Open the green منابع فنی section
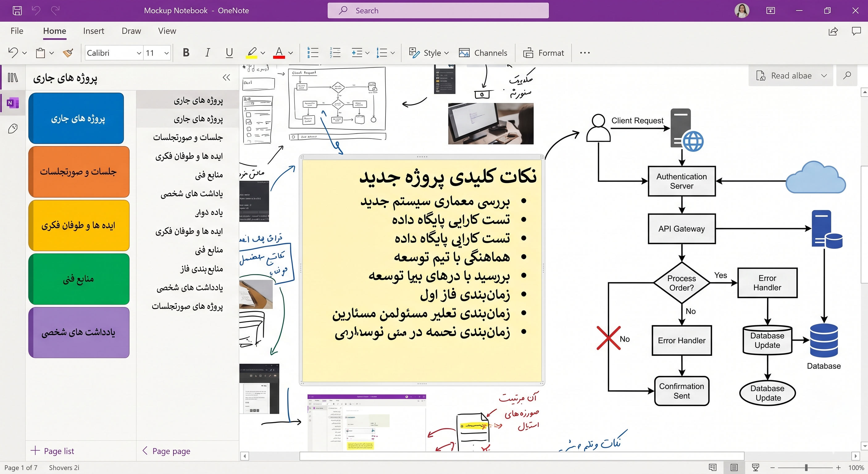This screenshot has height=474, width=868. (79, 279)
